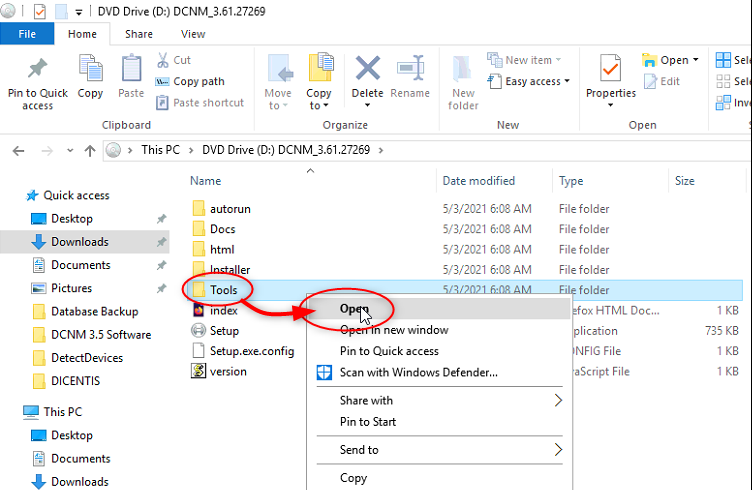Open recent locations dropdown arrow
The image size is (752, 490).
coord(70,151)
